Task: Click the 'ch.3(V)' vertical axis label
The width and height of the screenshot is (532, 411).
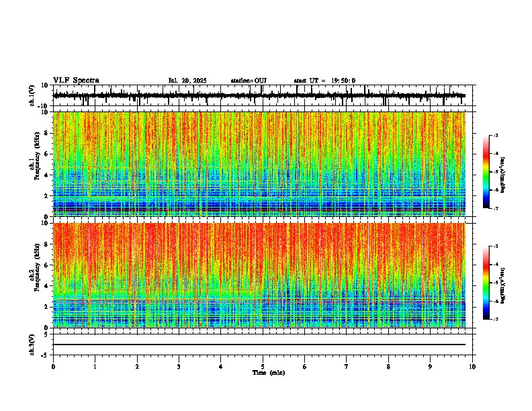Action: pyautogui.click(x=32, y=345)
